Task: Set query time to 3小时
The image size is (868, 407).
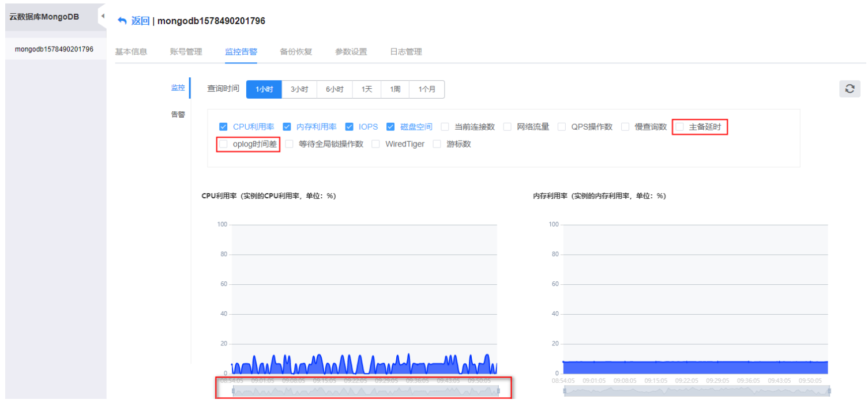Action: (x=299, y=89)
